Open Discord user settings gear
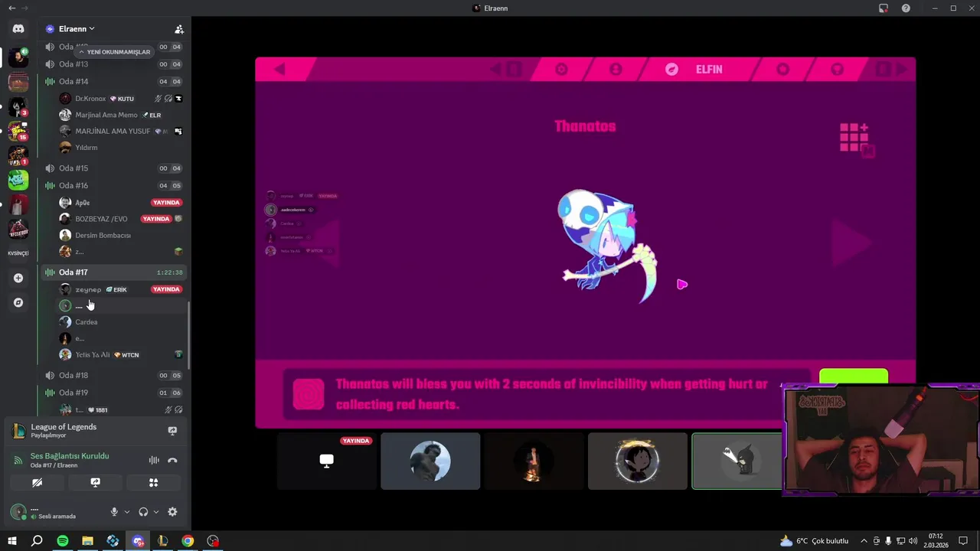Image resolution: width=980 pixels, height=551 pixels. (x=172, y=512)
